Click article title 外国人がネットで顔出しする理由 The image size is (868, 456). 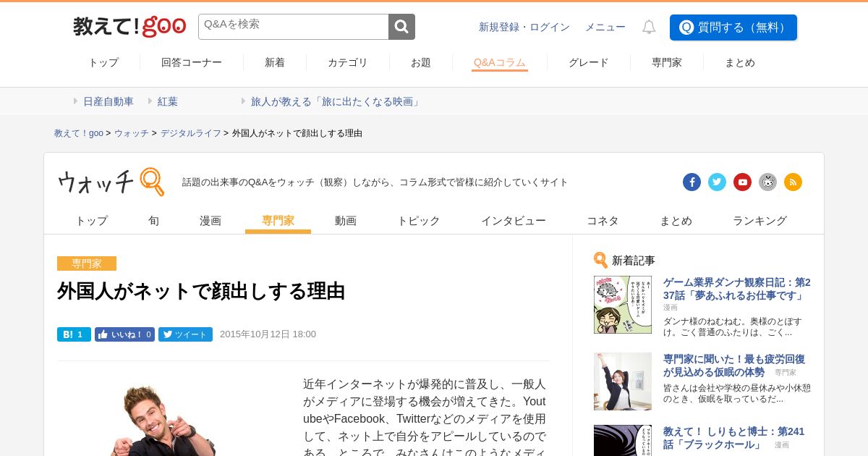point(201,291)
